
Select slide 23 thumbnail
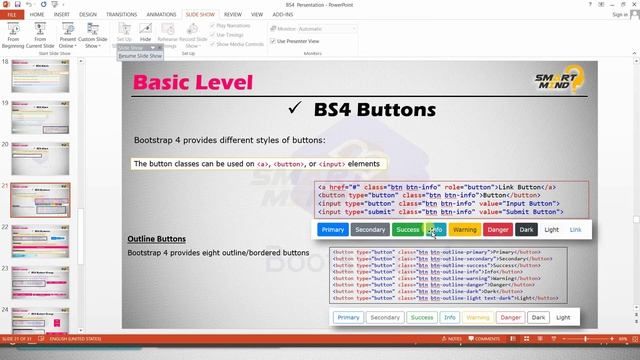pos(40,282)
